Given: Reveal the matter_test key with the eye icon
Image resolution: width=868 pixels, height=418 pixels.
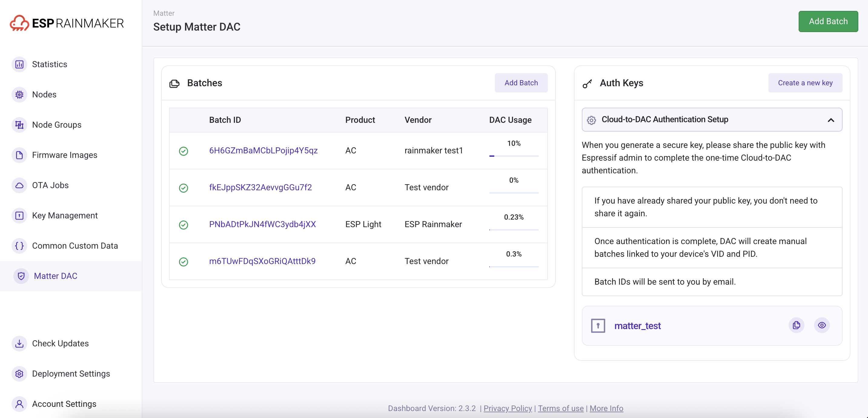Looking at the screenshot, I should [822, 325].
